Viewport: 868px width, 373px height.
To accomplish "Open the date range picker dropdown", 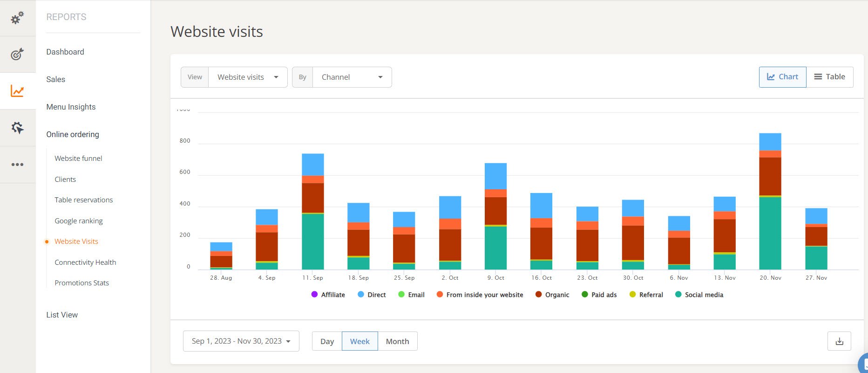I will pos(241,341).
